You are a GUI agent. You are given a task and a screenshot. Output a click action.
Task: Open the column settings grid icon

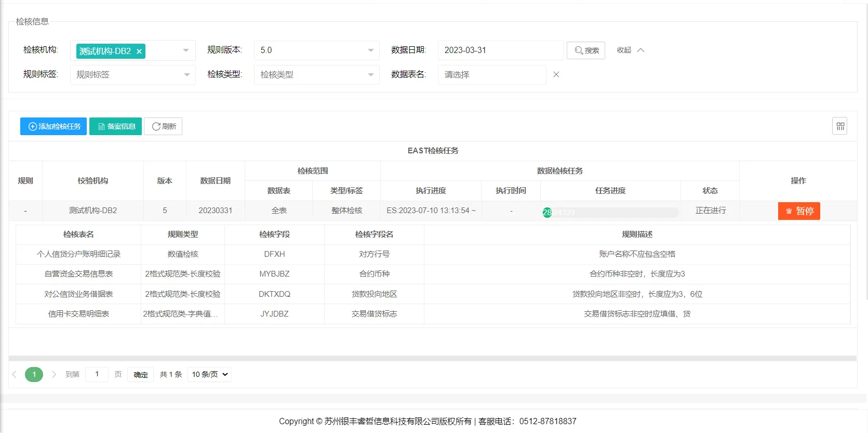(839, 126)
